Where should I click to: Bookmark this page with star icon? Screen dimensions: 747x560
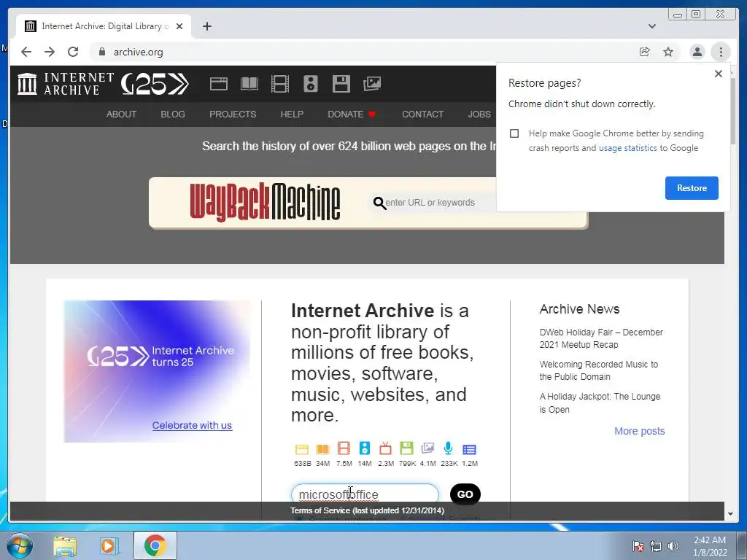tap(668, 52)
